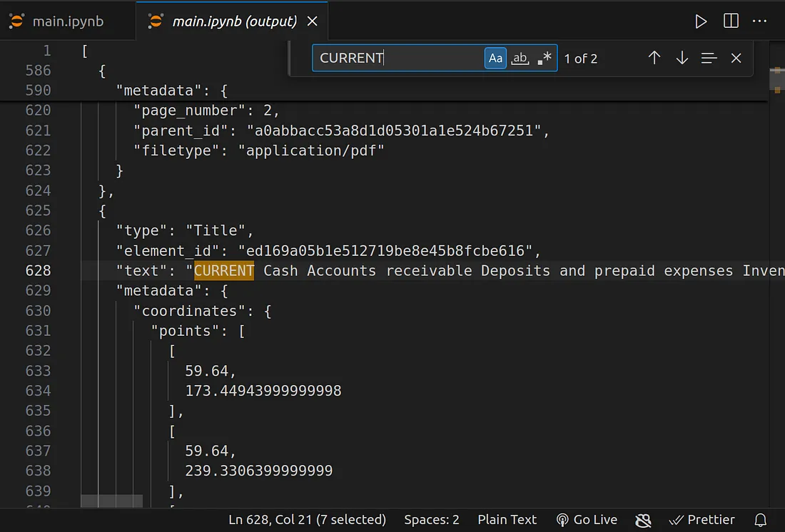Screen dimensions: 785x532
Task: Close the main.ipynb (output) tab
Action: (x=312, y=21)
